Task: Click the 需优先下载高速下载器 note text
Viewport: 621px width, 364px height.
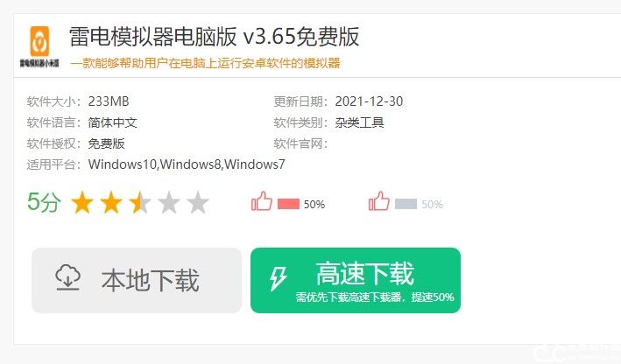Action: coord(349,297)
